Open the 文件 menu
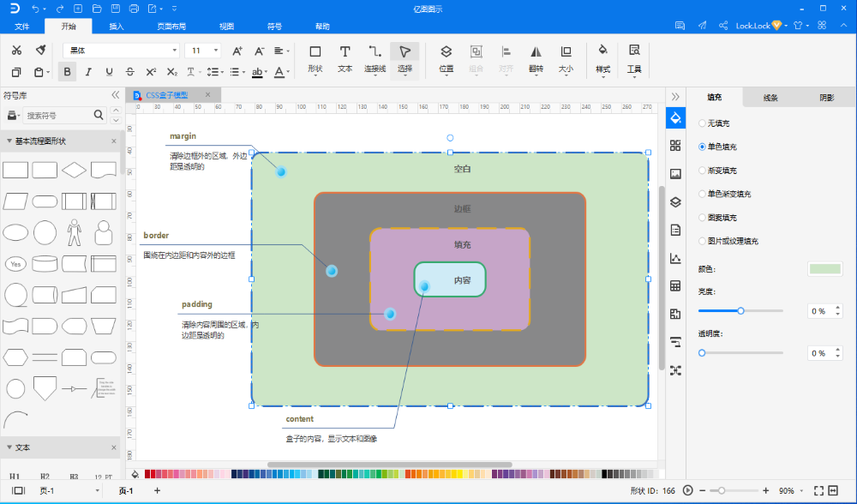Screen dimensions: 857x504 pyautogui.click(x=22, y=27)
